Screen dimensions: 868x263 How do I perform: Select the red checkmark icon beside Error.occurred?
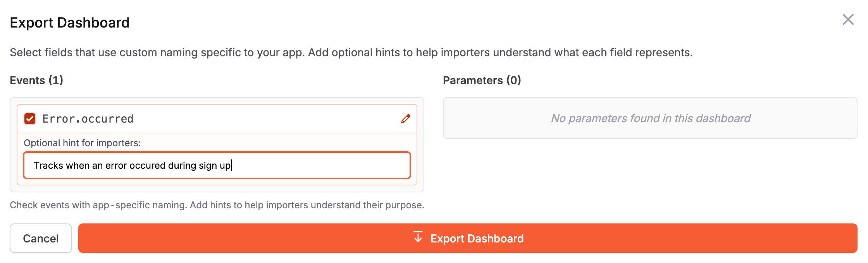[29, 119]
